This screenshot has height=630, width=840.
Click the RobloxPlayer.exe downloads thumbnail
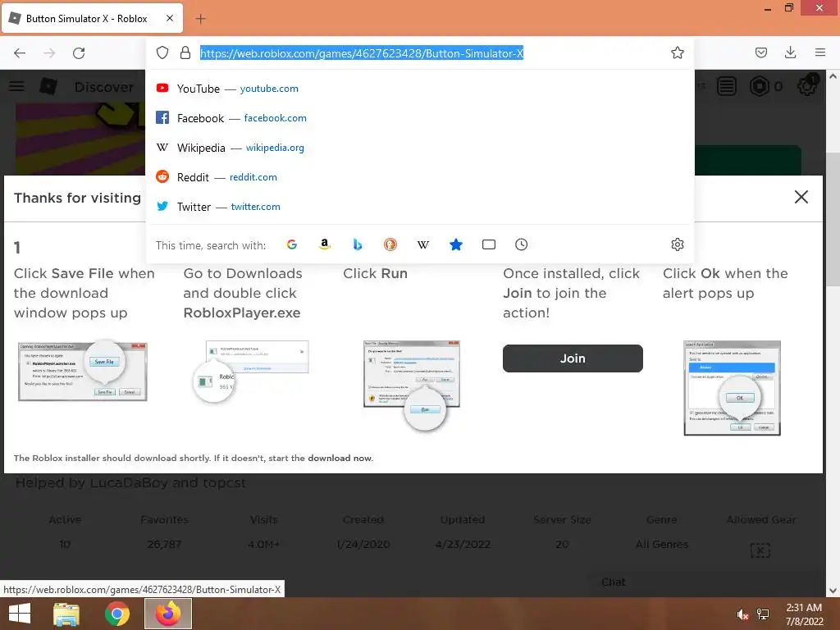pos(251,371)
